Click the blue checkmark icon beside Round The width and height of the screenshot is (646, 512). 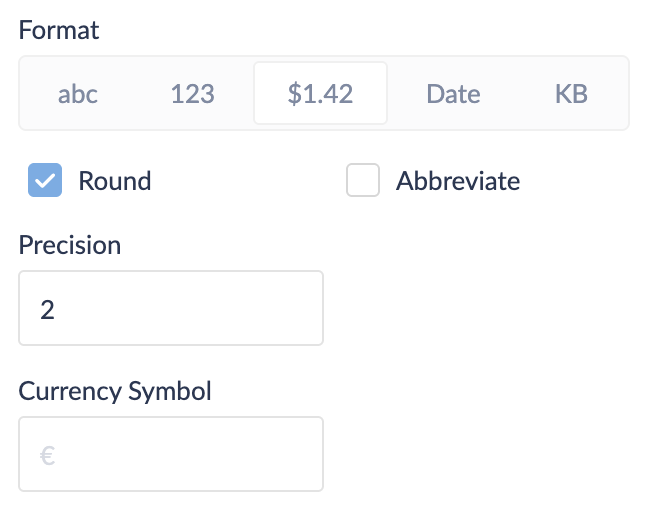[45, 181]
